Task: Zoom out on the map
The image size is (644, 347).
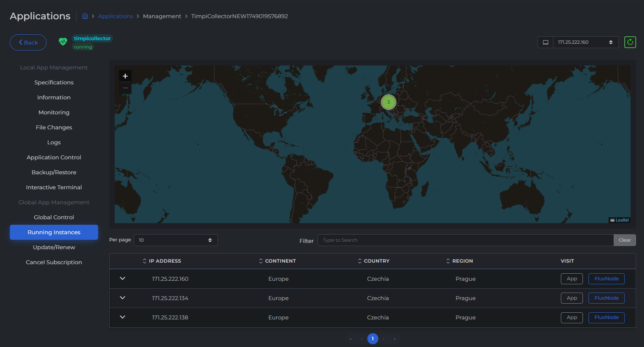Action: coord(125,88)
